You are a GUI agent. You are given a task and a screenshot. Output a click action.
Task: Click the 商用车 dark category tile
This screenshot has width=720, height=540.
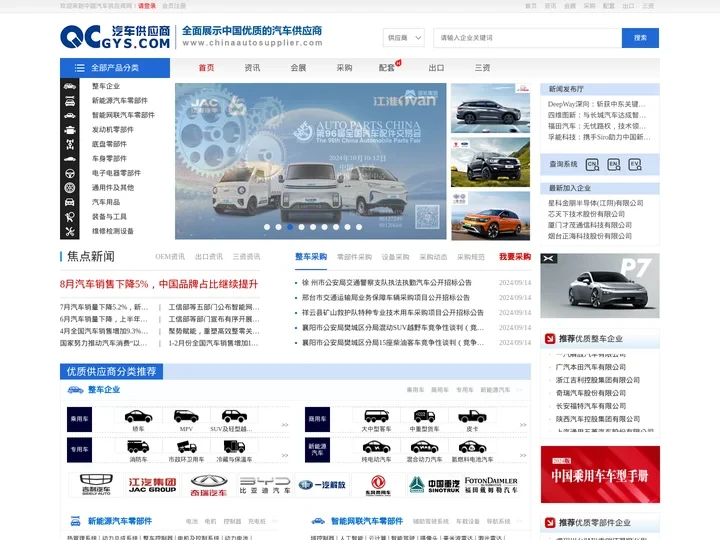click(x=317, y=419)
